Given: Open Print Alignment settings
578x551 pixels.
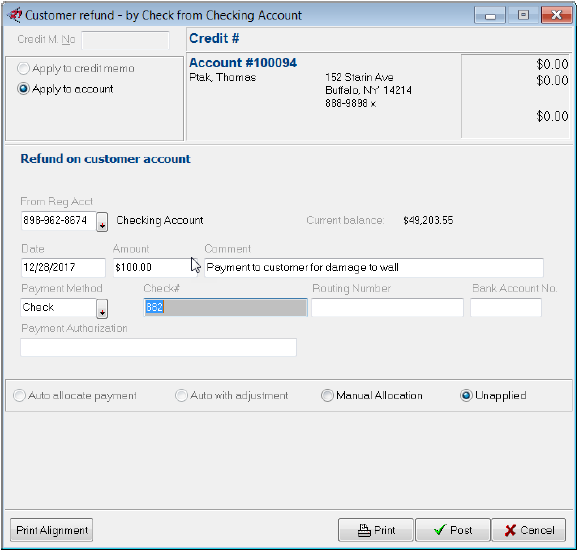Looking at the screenshot, I should pyautogui.click(x=52, y=530).
